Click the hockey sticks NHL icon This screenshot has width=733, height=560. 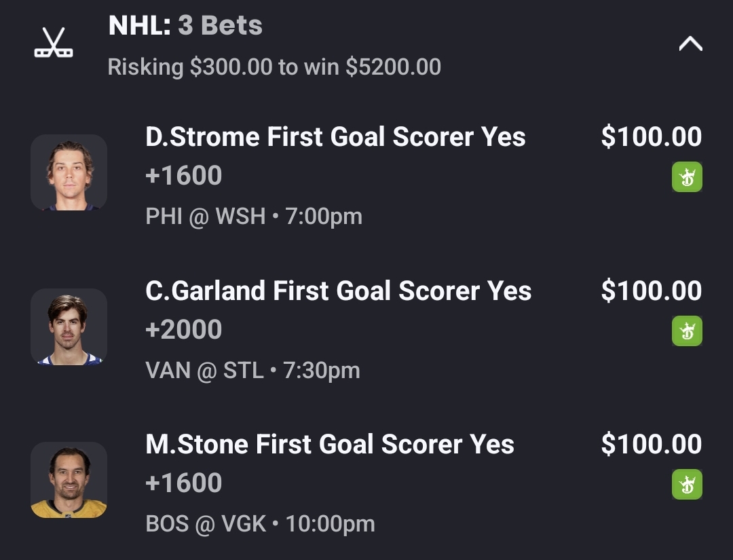[x=54, y=43]
